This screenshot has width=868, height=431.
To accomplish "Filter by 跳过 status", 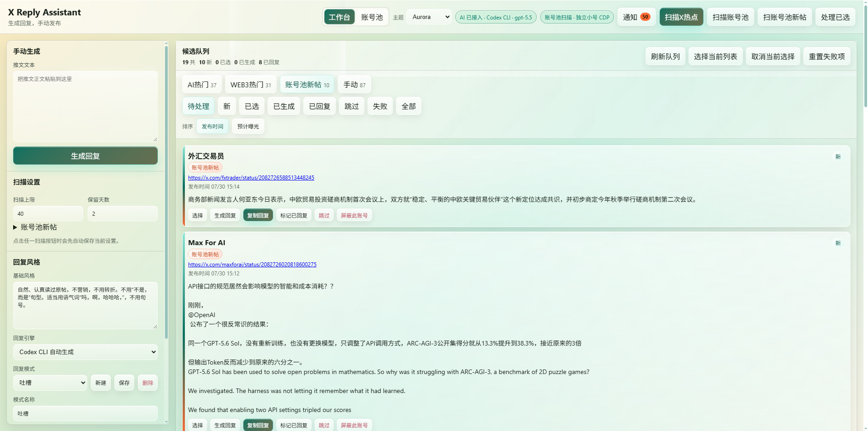I will (352, 106).
